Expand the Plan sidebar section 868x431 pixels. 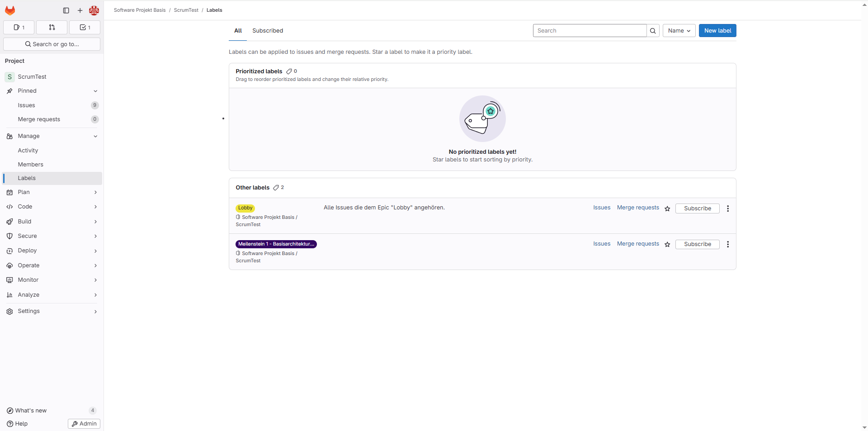(x=52, y=192)
